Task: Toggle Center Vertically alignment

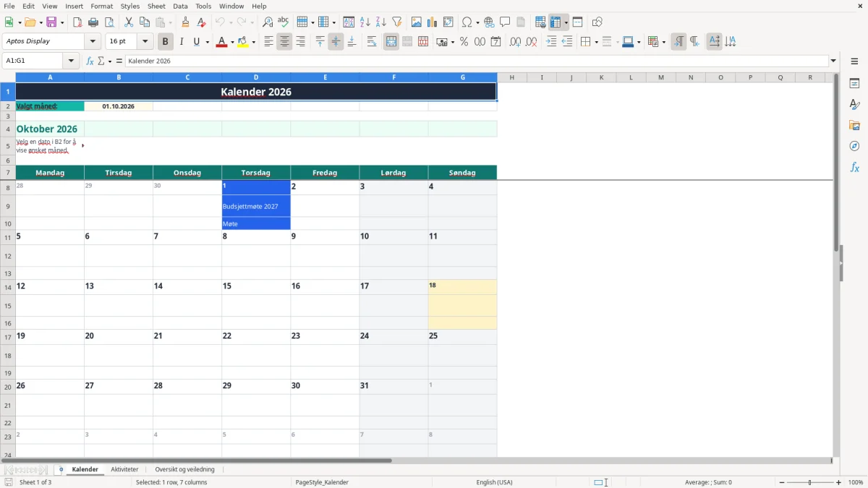Action: pyautogui.click(x=336, y=42)
